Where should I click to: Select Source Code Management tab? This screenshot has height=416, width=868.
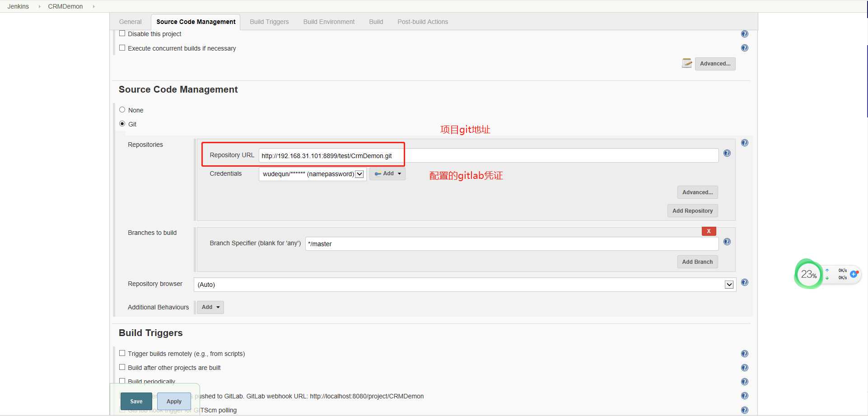point(196,22)
